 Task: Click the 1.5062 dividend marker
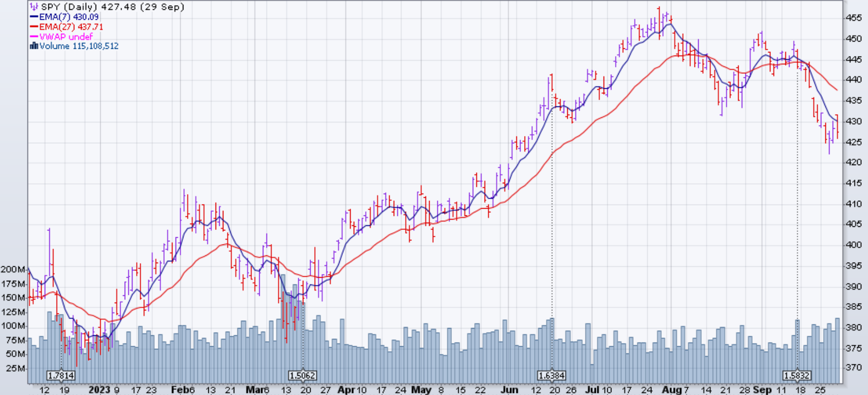tap(302, 375)
